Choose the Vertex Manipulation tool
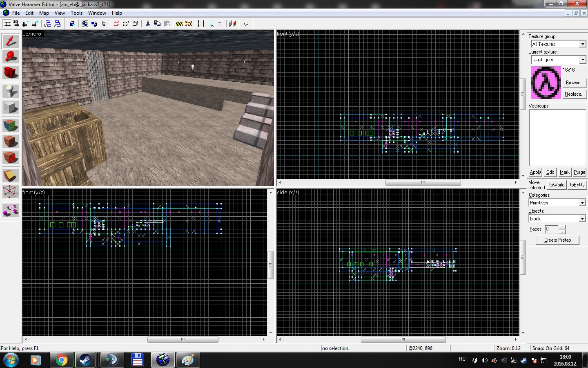The width and height of the screenshot is (588, 368). [x=11, y=192]
